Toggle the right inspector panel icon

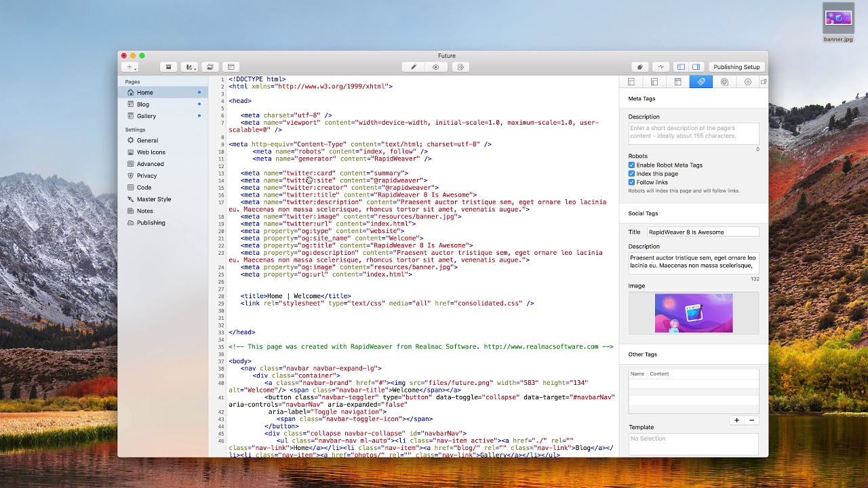(x=696, y=66)
